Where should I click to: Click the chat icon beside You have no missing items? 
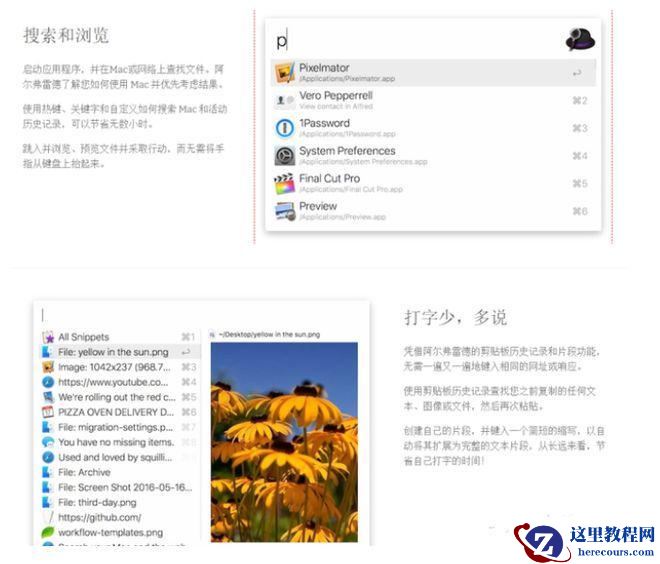click(48, 442)
